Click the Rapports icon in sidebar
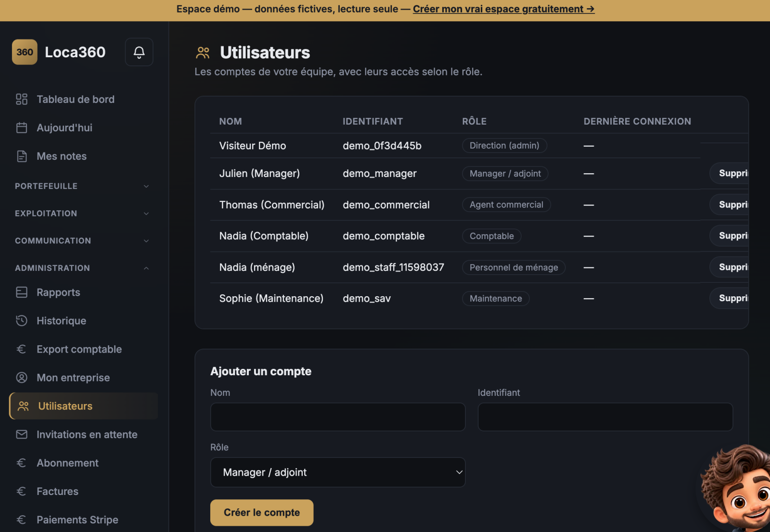Viewport: 770px width, 532px height. point(22,292)
